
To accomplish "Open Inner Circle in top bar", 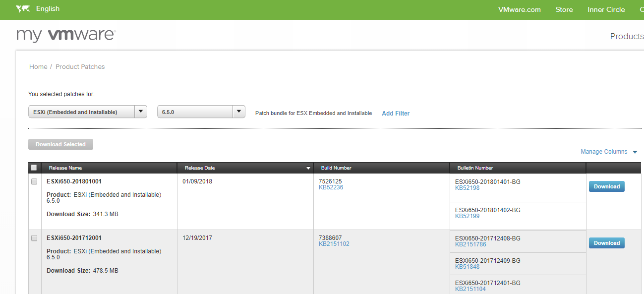I will pyautogui.click(x=606, y=9).
